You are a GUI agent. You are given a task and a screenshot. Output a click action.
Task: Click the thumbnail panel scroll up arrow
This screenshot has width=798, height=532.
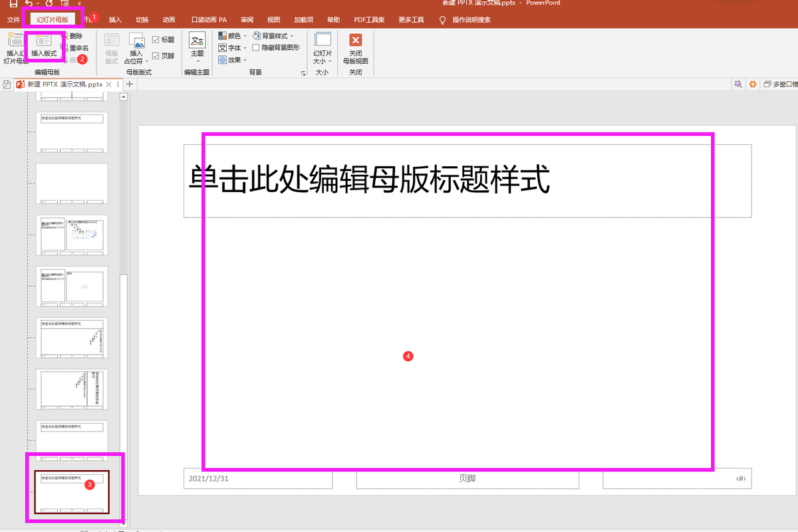123,97
